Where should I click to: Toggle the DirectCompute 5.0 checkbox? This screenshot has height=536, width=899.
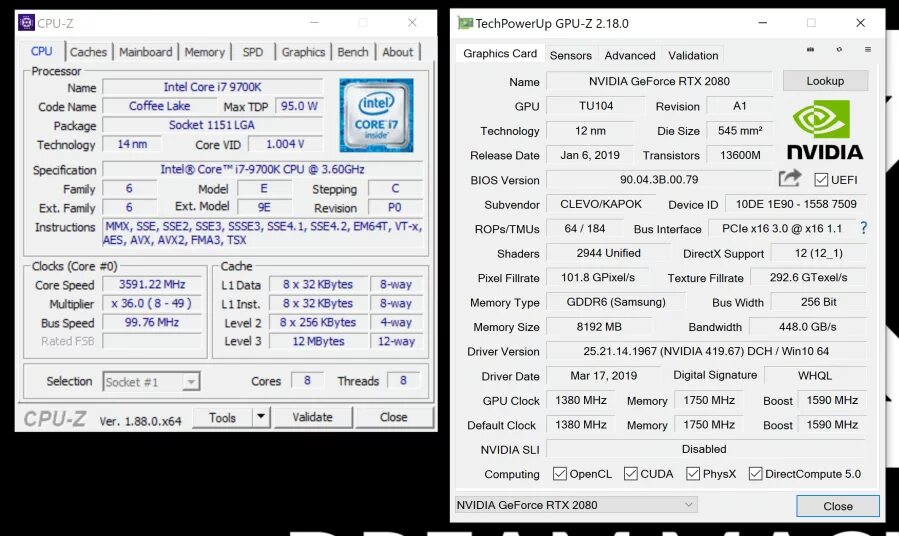pyautogui.click(x=755, y=474)
